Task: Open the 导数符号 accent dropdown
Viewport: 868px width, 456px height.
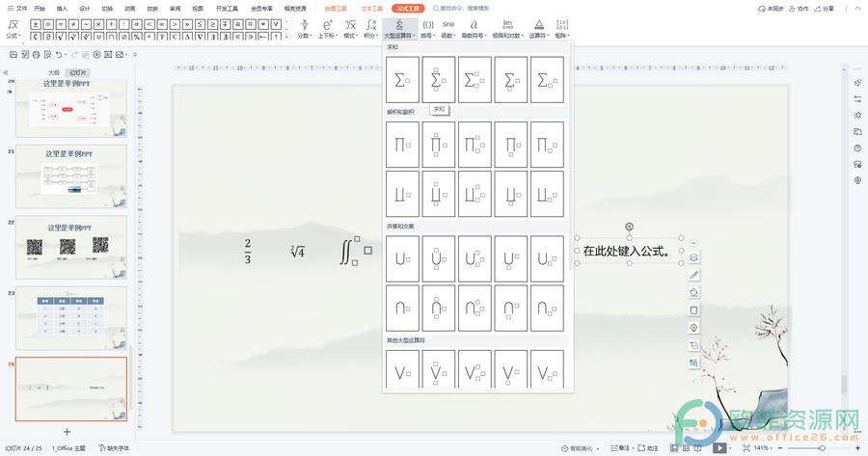Action: pyautogui.click(x=474, y=29)
